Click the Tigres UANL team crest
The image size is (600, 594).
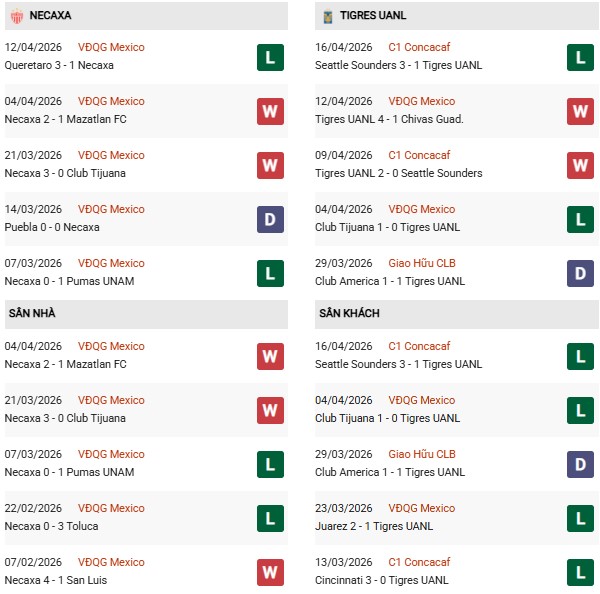327,16
